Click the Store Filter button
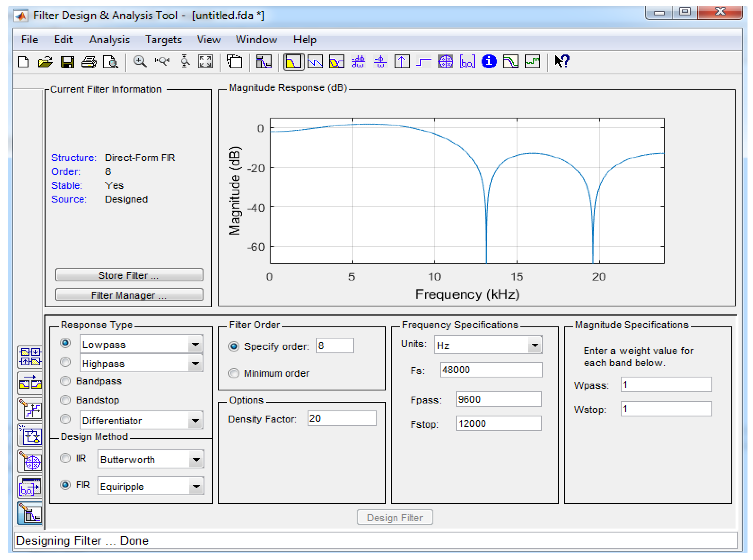 click(x=129, y=275)
